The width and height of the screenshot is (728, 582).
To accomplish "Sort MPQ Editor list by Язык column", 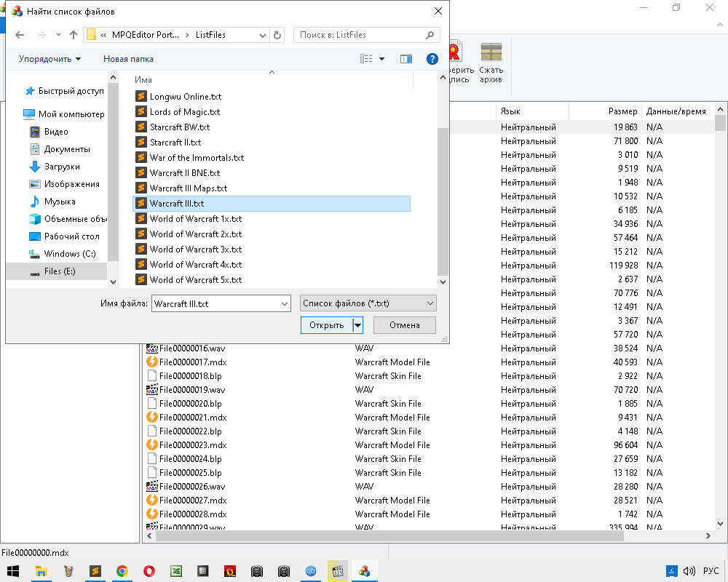I will tap(510, 111).
